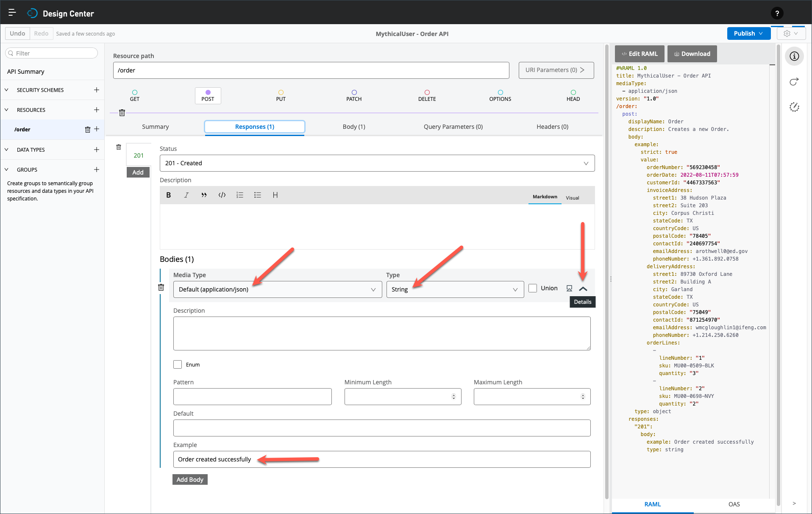Screen dimensions: 812x514
Task: Click Edit RAML
Action: (640, 54)
